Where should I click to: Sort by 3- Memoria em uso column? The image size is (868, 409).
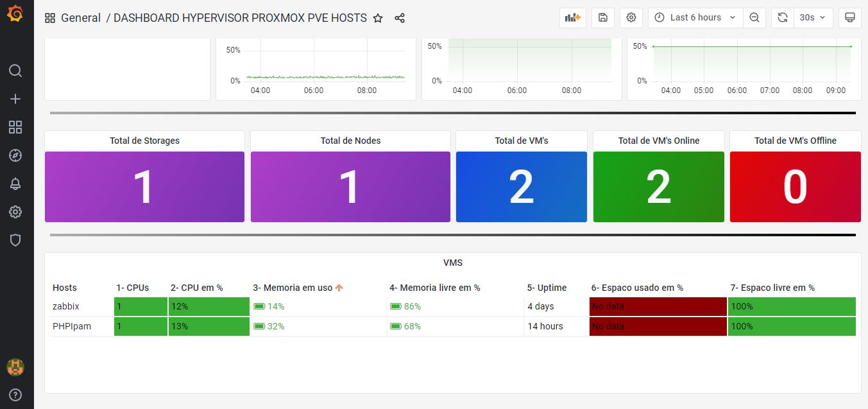click(x=293, y=288)
